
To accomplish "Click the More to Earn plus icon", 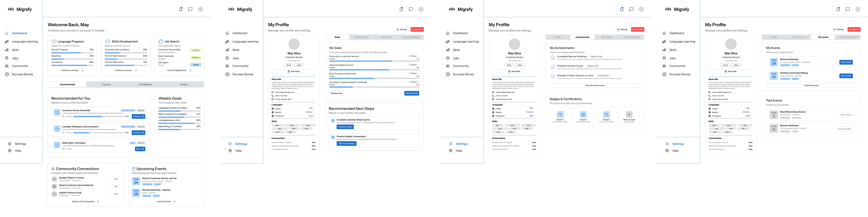I will coord(629,114).
